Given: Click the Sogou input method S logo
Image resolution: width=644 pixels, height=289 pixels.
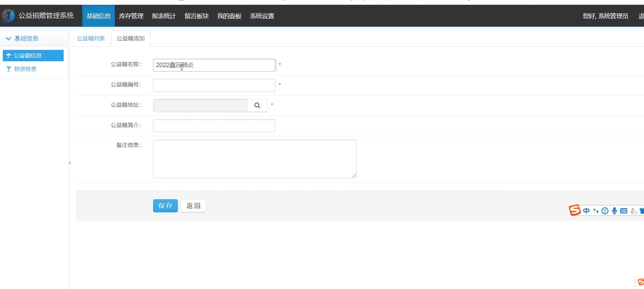Looking at the screenshot, I should coord(575,210).
